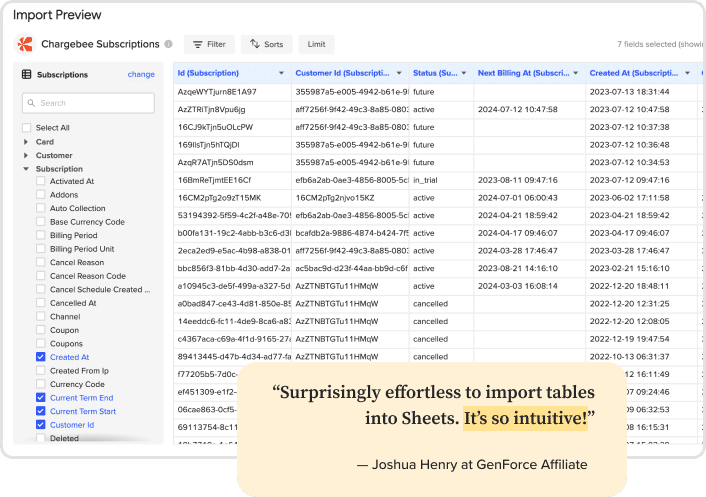Select customer id cell 16CM2pTg2njvo15KZ
Image resolution: width=706 pixels, height=497 pixels.
350,198
